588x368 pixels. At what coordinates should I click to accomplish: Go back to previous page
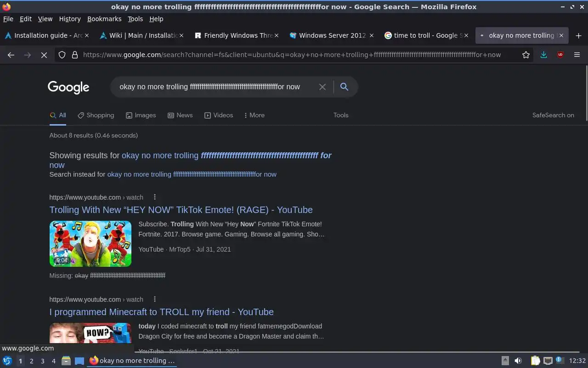point(11,55)
